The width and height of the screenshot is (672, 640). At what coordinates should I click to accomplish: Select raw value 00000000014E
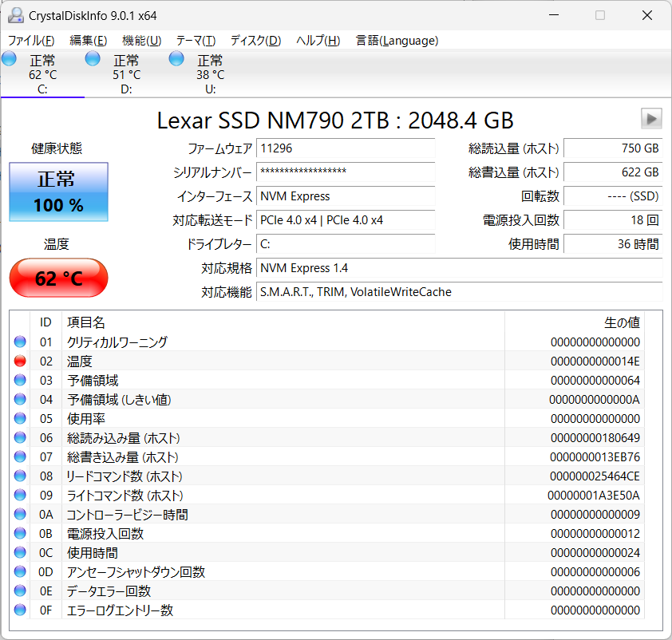tap(595, 361)
